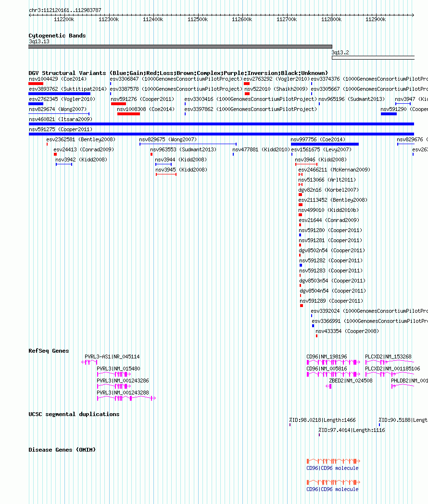Click the nsv591281 (Cooper2011) label
The width and height of the screenshot is (428, 504).
click(330, 240)
